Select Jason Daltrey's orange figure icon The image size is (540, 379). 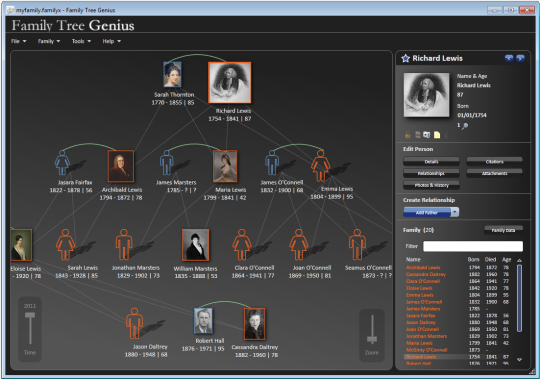pos(134,323)
